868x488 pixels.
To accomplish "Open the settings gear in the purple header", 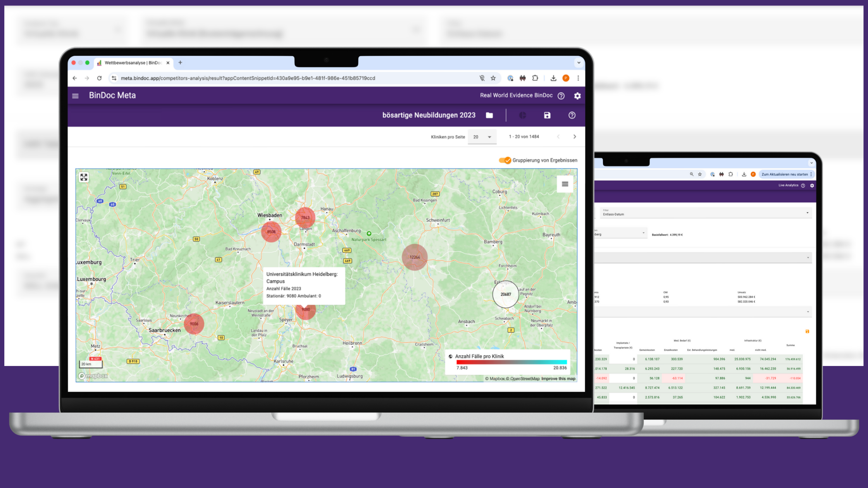I will [577, 96].
